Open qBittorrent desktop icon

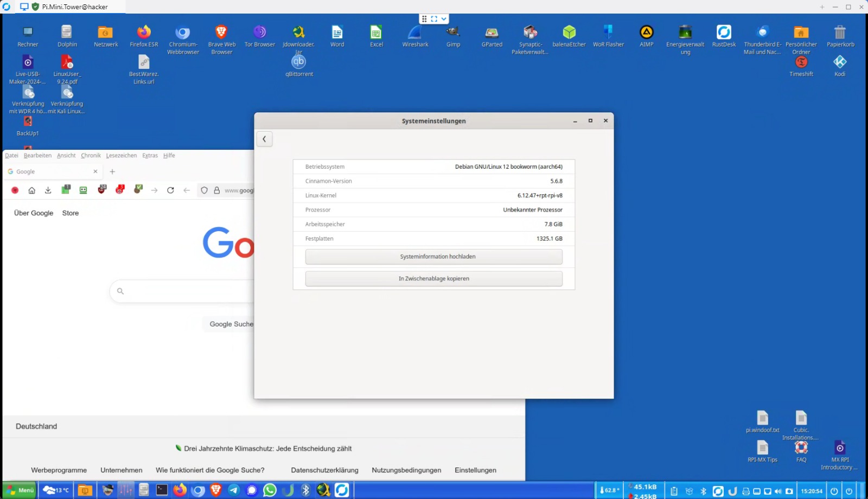[299, 66]
